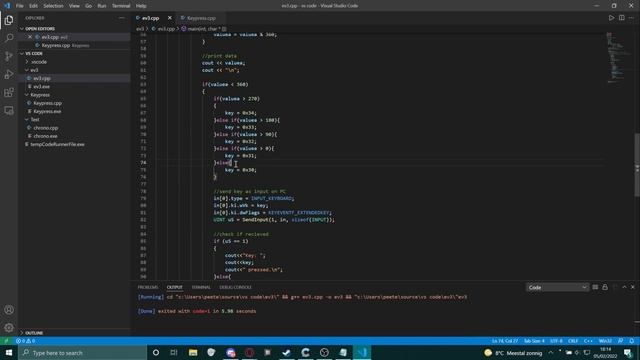Open the Source Control view
The image size is (640, 360).
[x=9, y=56]
